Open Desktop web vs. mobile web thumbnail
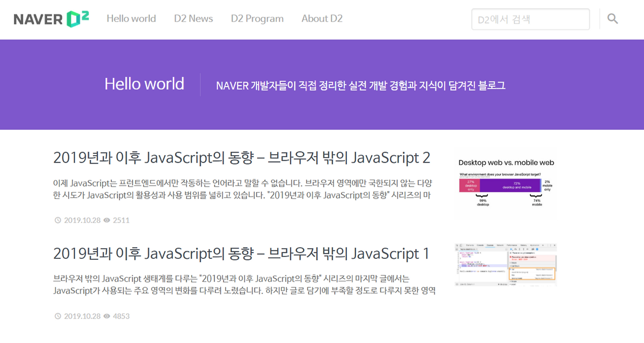The width and height of the screenshot is (644, 343). tap(506, 184)
